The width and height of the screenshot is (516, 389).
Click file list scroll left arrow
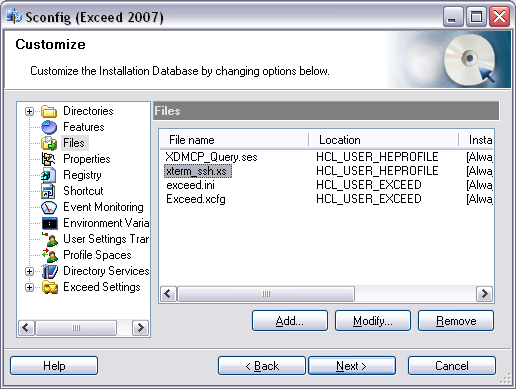pyautogui.click(x=168, y=294)
